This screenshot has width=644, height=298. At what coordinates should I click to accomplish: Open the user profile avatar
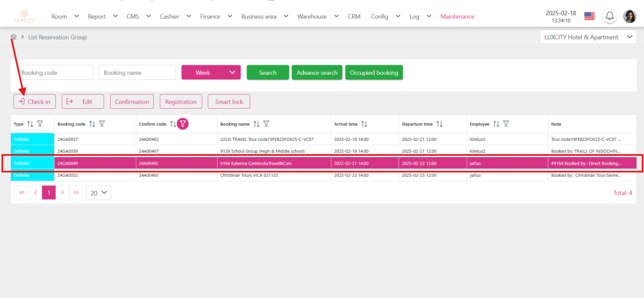coord(630,16)
